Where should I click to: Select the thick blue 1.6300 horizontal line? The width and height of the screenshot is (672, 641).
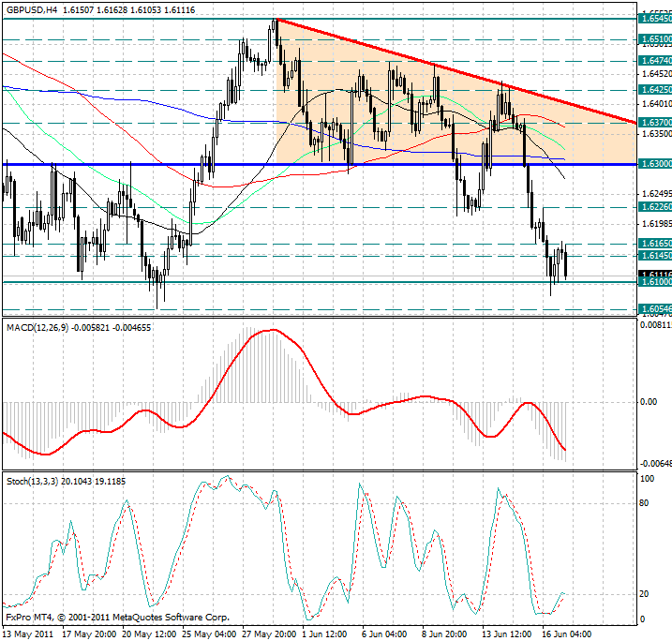(320, 164)
